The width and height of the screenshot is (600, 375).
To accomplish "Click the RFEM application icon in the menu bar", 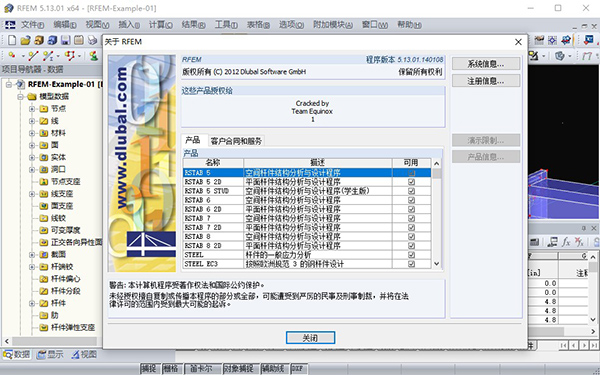I will click(10, 25).
